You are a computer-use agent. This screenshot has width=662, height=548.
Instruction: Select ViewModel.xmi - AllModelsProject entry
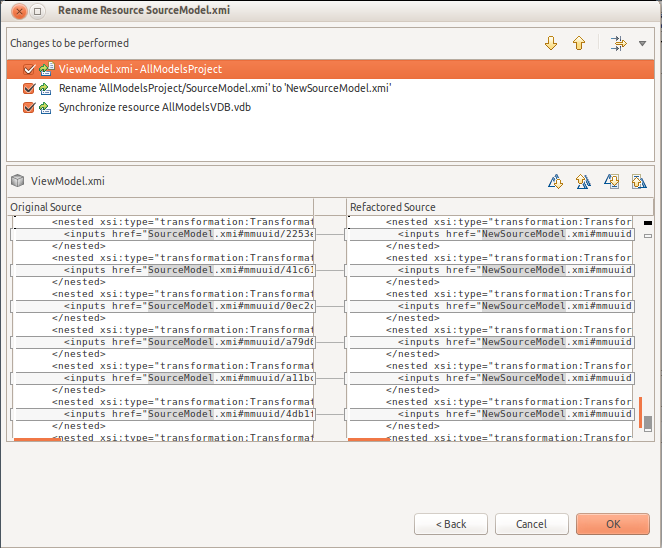point(140,69)
